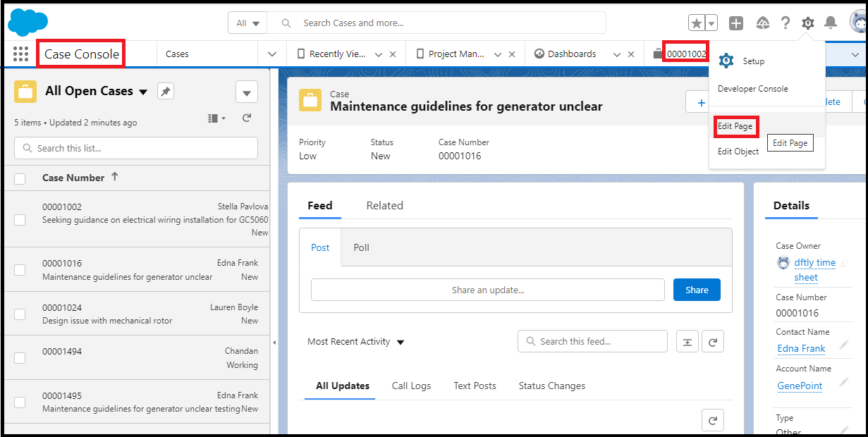Expand all feed posts icon button
The width and height of the screenshot is (868, 437).
pyautogui.click(x=687, y=342)
